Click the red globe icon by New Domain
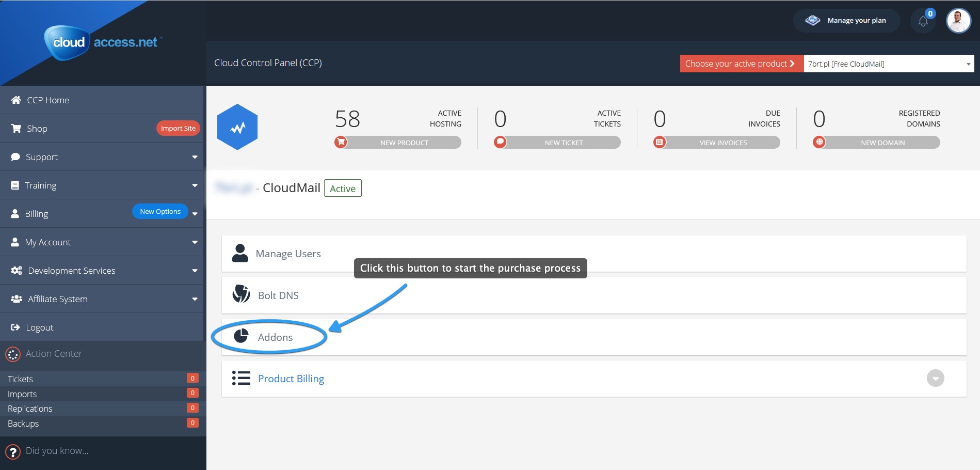Viewport: 980px width, 470px height. click(x=819, y=142)
